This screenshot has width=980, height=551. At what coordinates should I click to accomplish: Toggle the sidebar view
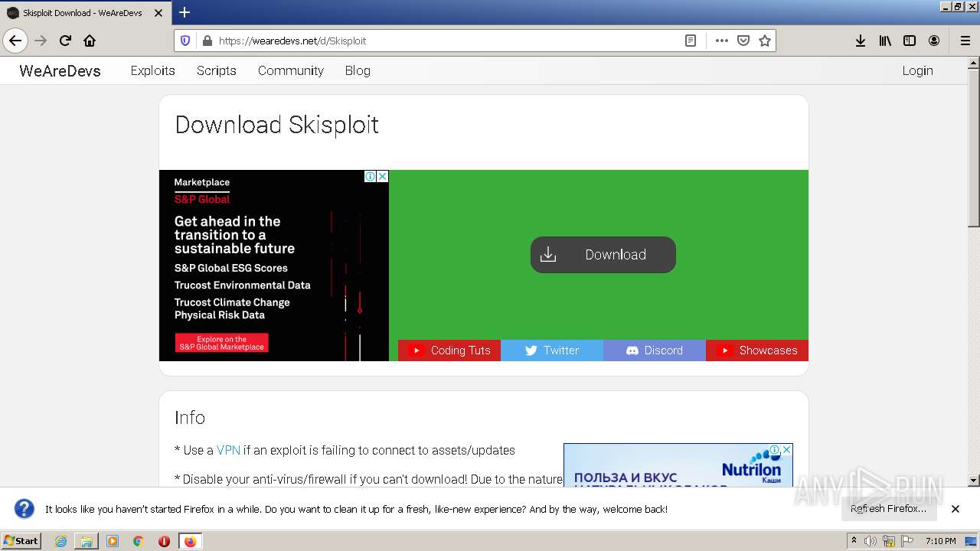pos(910,41)
